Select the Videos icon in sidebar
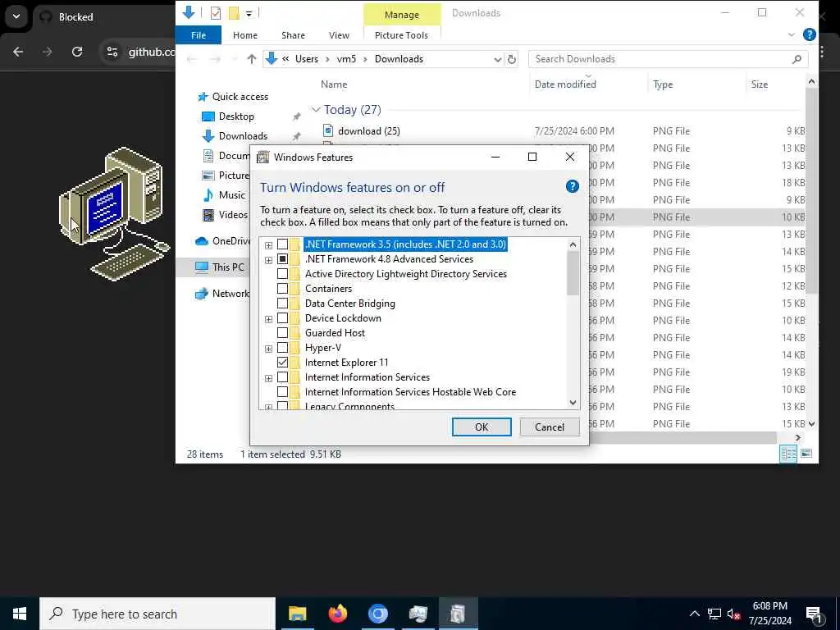Image resolution: width=840 pixels, height=630 pixels. click(x=208, y=215)
